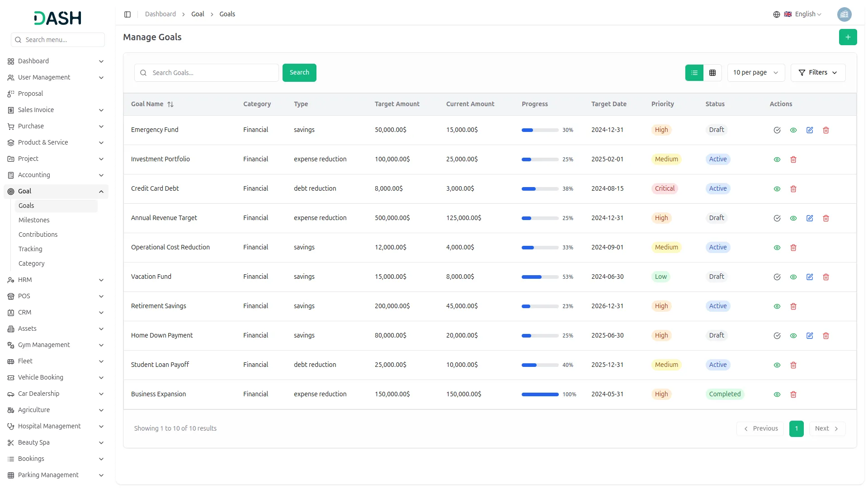View the Credit Card Debt goal details
Screen dimensions: 868x488
[x=777, y=189]
